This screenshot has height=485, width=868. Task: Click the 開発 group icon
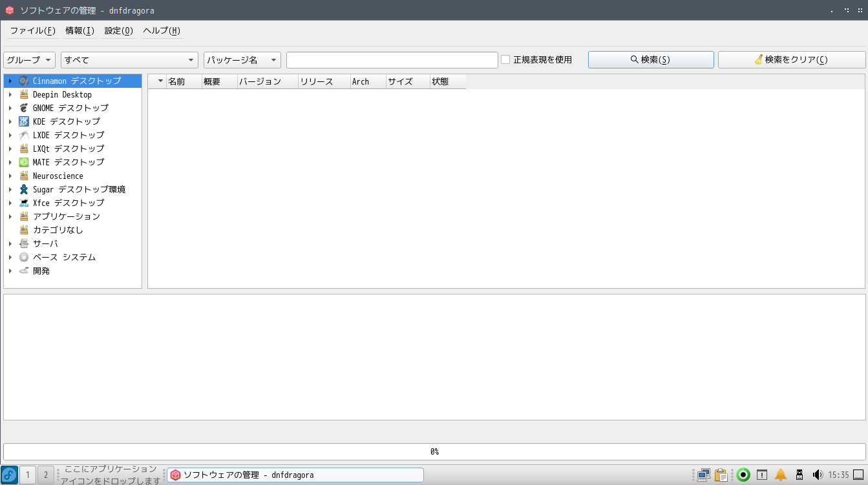[24, 271]
